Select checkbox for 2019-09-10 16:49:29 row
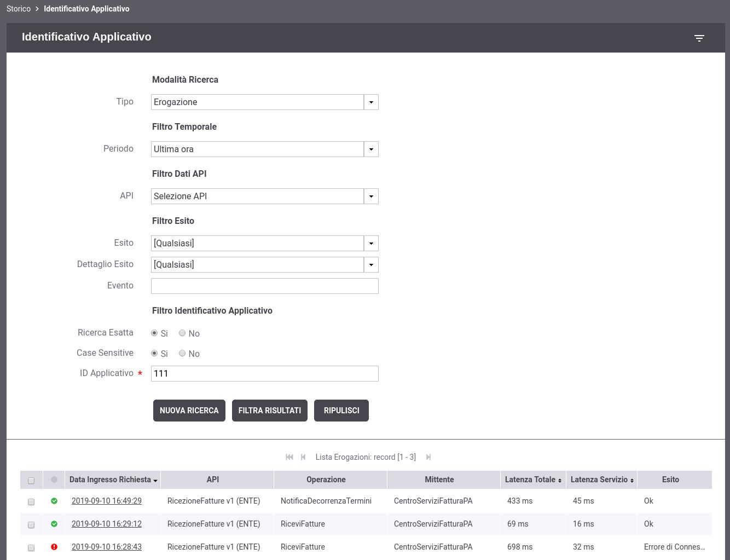The height and width of the screenshot is (560, 730). tap(31, 501)
